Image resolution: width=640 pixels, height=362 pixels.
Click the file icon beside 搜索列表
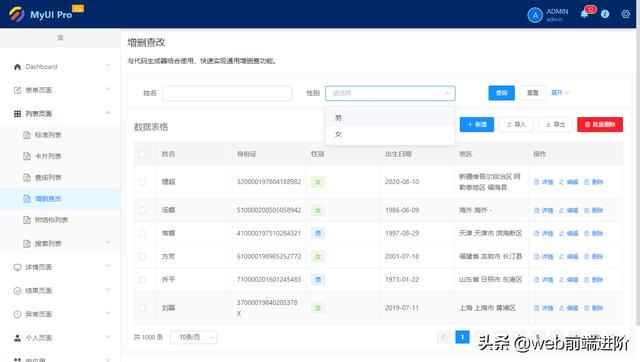pos(27,244)
